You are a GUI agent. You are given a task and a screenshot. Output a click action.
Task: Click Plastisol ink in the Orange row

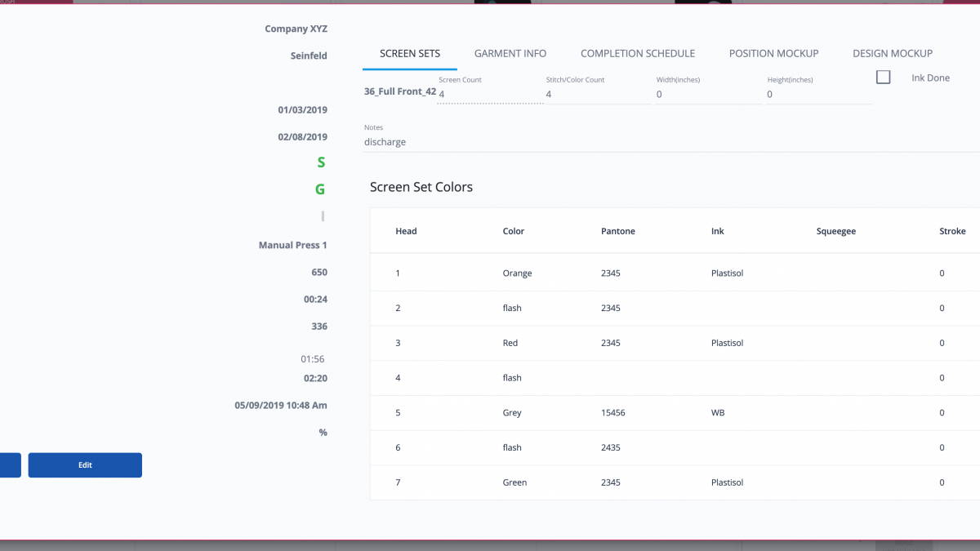pos(727,273)
